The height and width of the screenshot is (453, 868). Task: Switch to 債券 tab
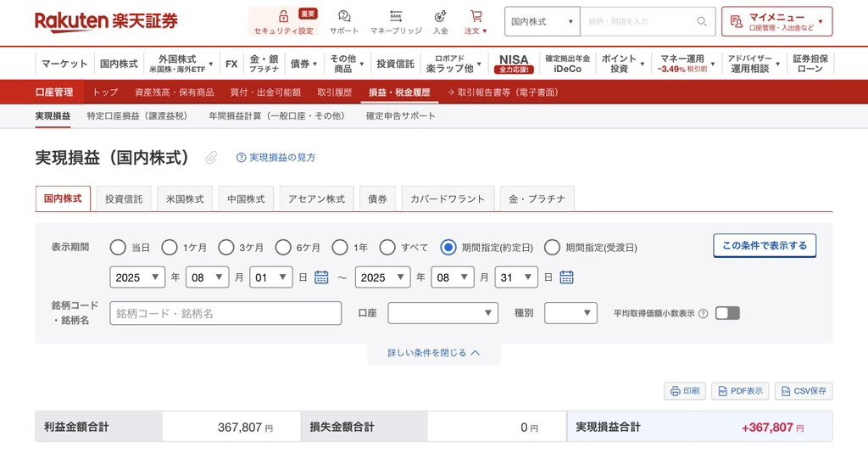click(x=377, y=199)
